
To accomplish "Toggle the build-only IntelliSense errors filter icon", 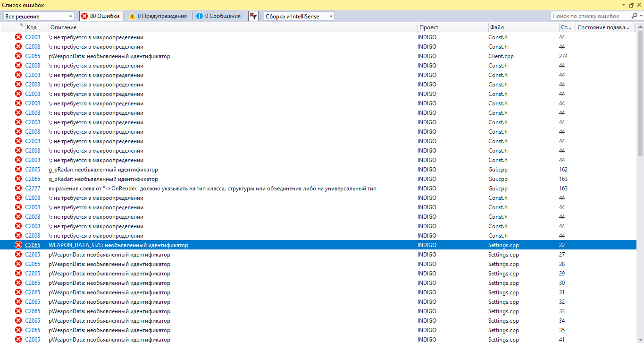I will point(253,16).
